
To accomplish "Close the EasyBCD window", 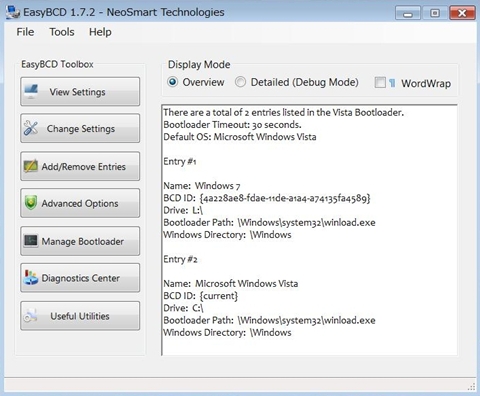I will tap(462, 13).
